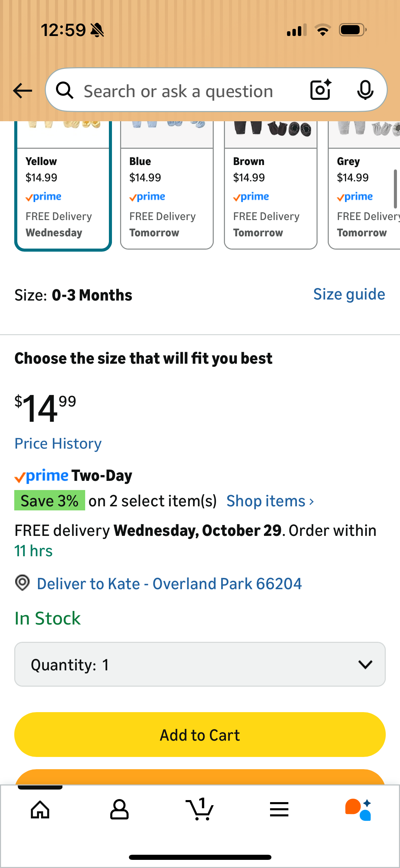
Task: Go to Home tab icon
Action: (40, 810)
